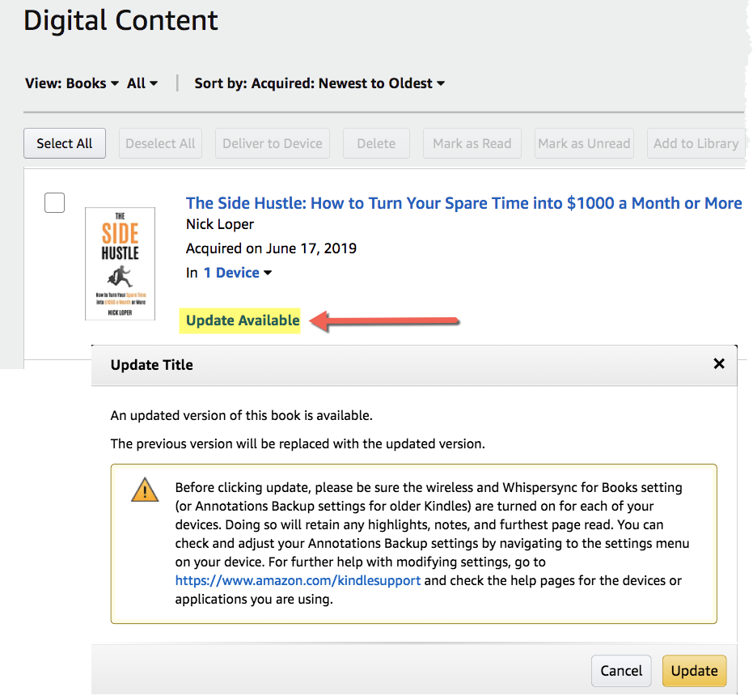753x700 pixels.
Task: Open the amazon.com/kindlesupport link
Action: (298, 580)
